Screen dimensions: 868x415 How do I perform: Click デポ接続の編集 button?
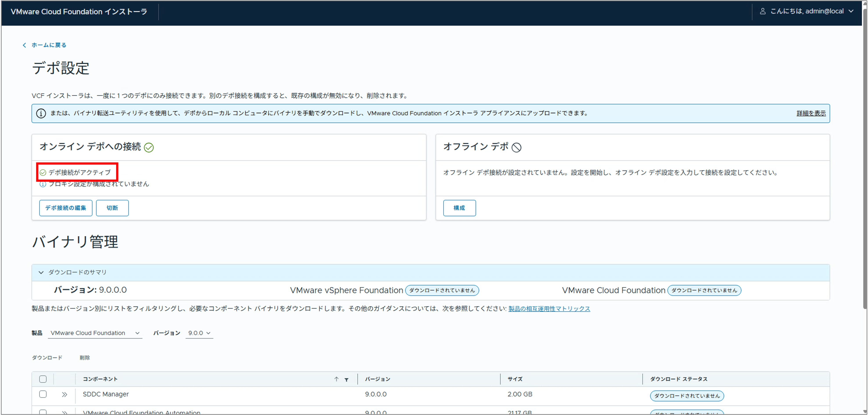[x=66, y=208]
